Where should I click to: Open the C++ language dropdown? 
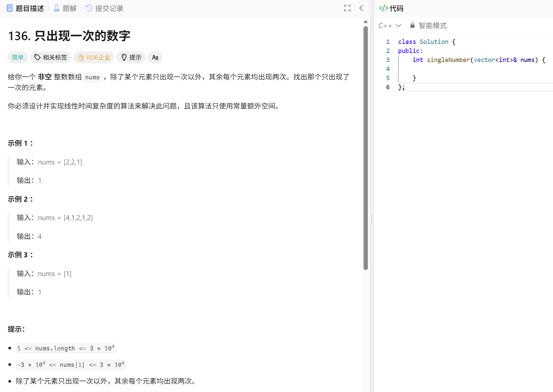pyautogui.click(x=390, y=25)
